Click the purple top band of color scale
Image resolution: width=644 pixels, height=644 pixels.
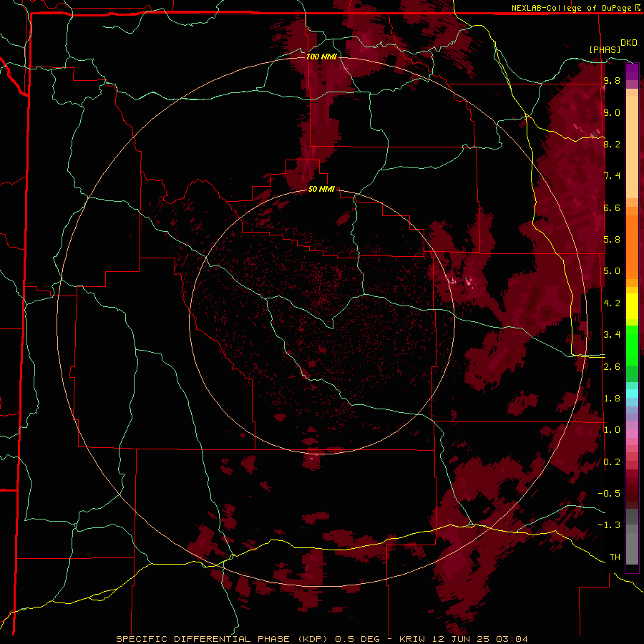coord(632,71)
